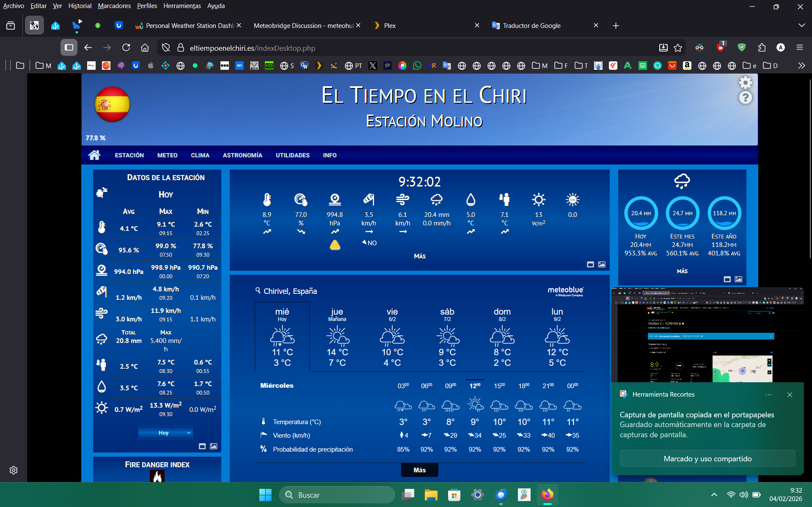Open help via the question mark icon

(x=746, y=98)
